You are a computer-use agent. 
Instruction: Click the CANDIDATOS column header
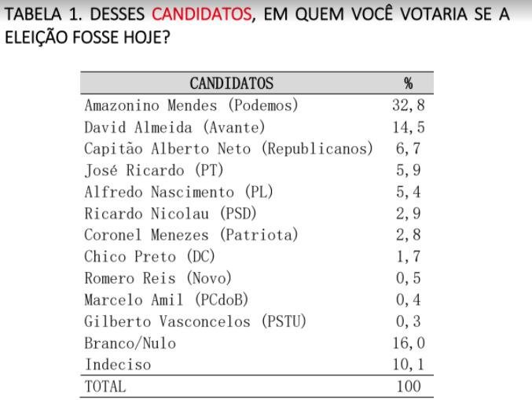[x=231, y=83]
